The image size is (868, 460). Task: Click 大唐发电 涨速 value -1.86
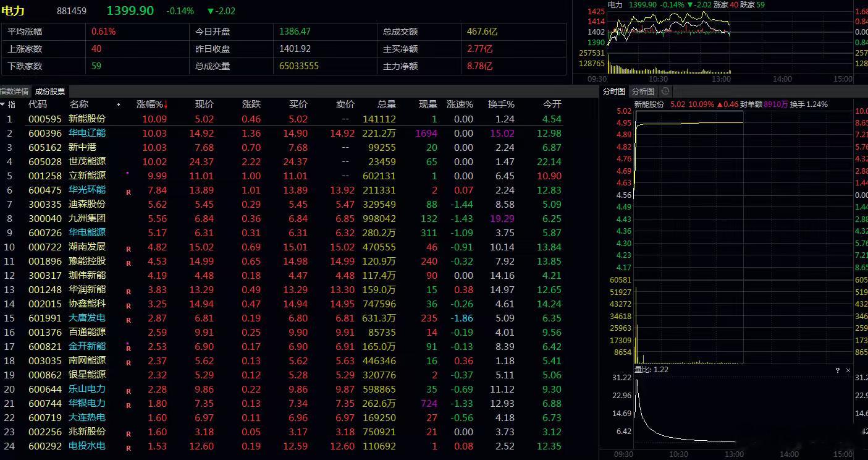point(461,318)
